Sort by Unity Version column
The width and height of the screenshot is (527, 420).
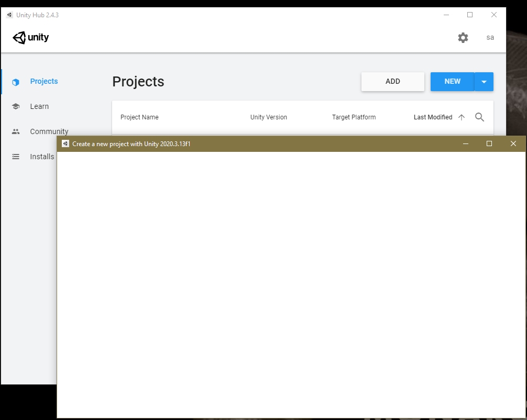click(x=268, y=117)
